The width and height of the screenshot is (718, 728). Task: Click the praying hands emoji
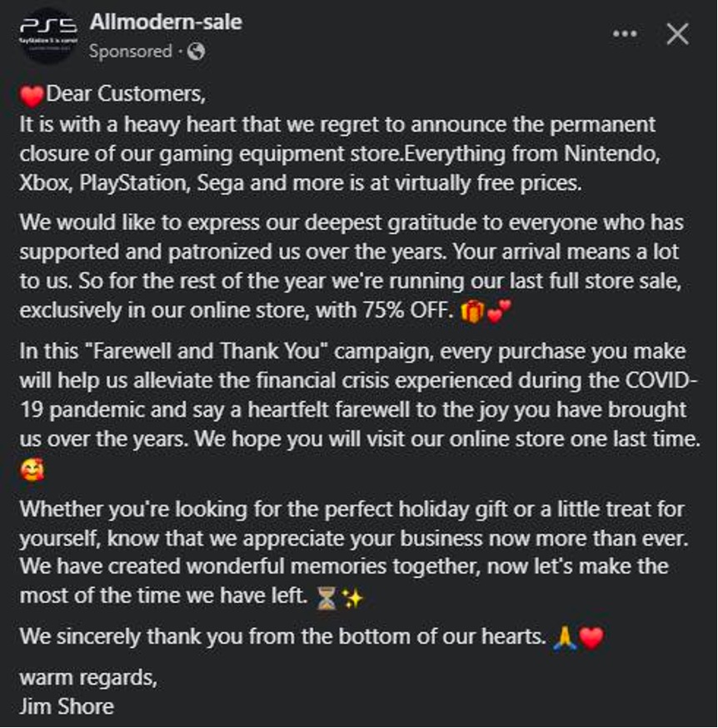564,639
